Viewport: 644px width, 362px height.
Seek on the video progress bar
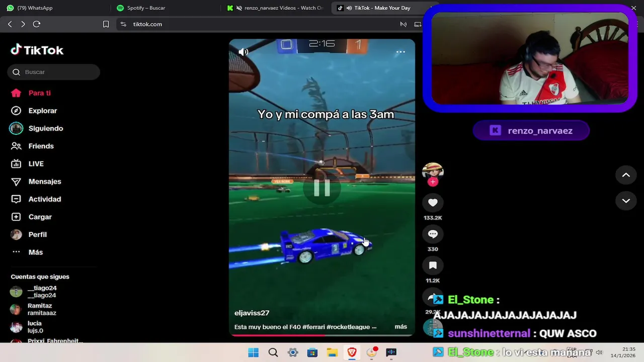tap(322, 335)
